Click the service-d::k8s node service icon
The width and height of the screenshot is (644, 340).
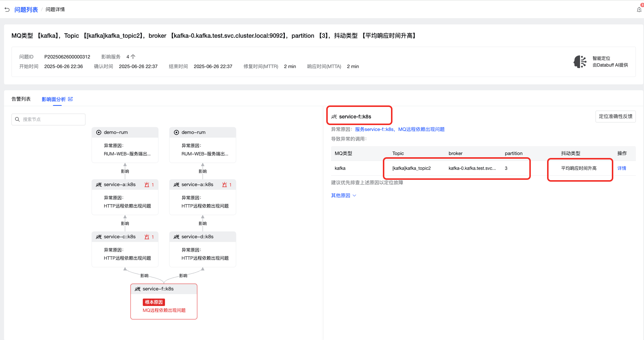pyautogui.click(x=176, y=237)
